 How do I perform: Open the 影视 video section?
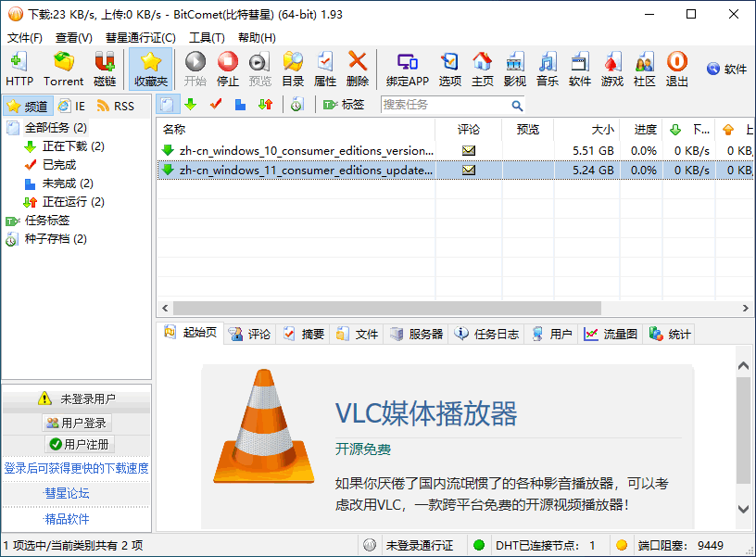515,69
